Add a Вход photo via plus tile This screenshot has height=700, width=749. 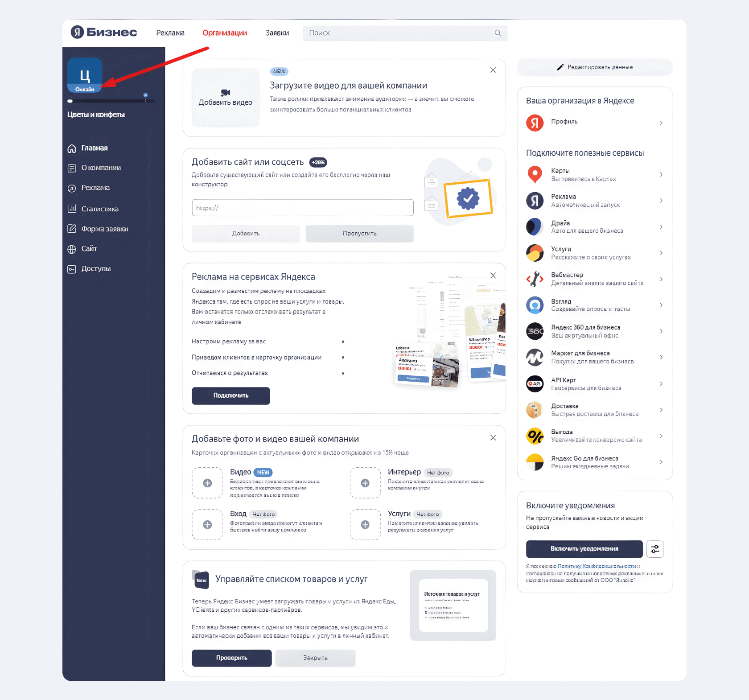click(207, 525)
